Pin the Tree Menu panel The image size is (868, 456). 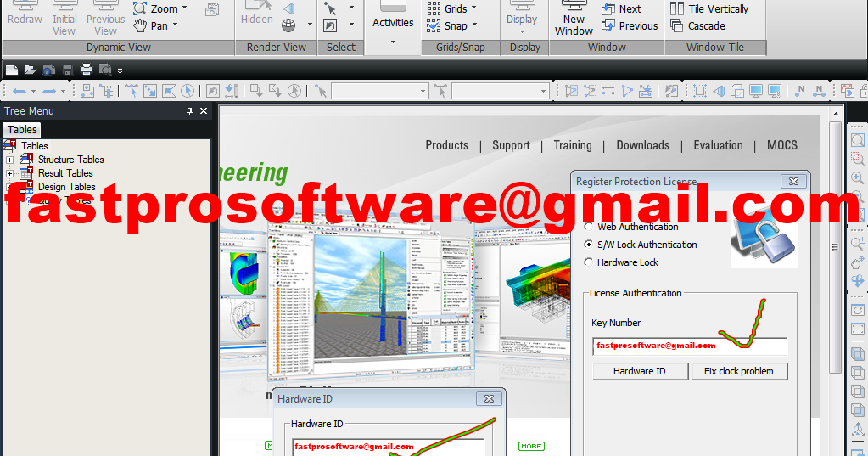[x=189, y=110]
